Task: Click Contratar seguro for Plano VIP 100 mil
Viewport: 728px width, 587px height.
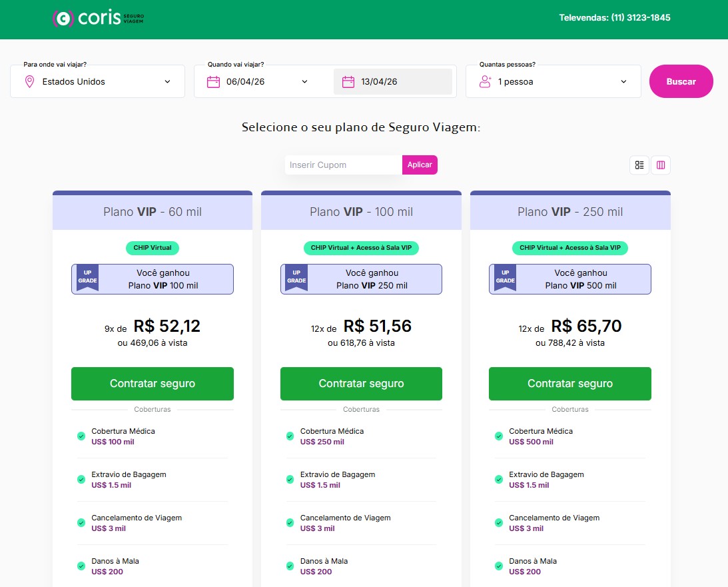Action: [x=361, y=384]
